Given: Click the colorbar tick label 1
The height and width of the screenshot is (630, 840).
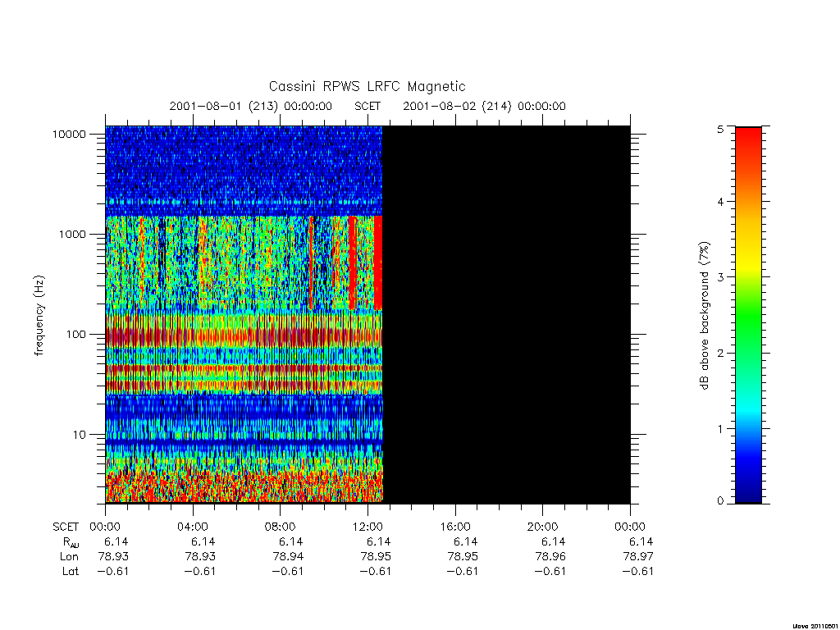Looking at the screenshot, I should [720, 428].
